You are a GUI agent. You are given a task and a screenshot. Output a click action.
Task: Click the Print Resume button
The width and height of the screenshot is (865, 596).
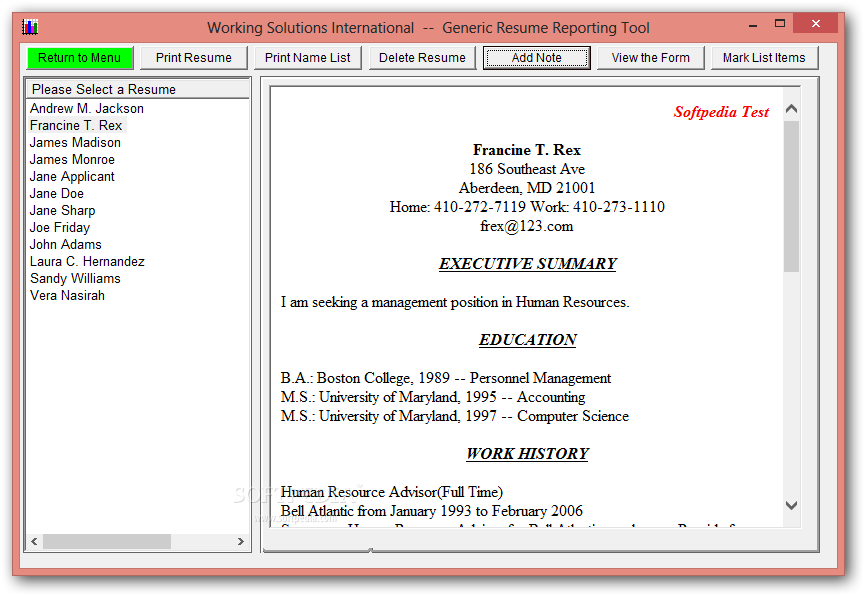coord(194,58)
